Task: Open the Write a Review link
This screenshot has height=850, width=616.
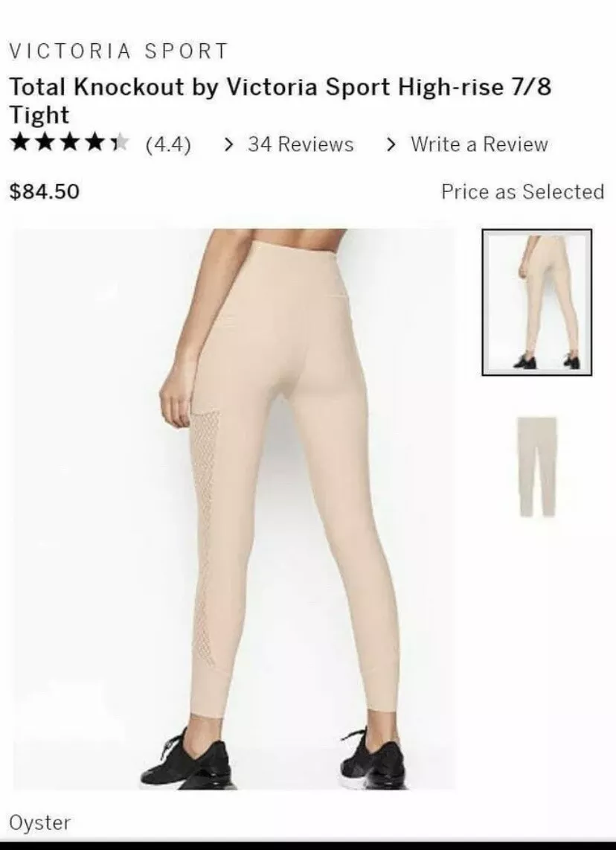Action: click(x=479, y=144)
